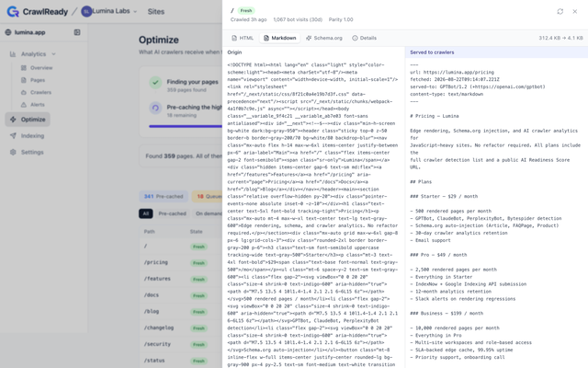Click the Settings gear icon

(13, 152)
